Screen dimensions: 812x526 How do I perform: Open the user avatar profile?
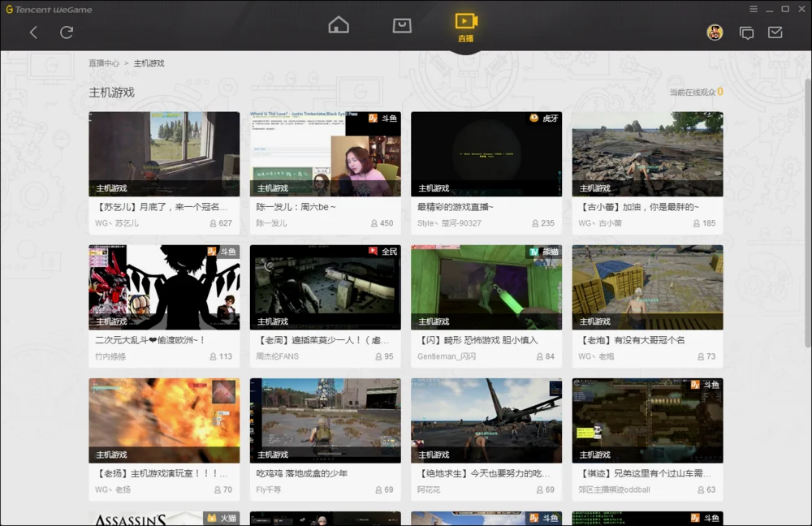715,32
